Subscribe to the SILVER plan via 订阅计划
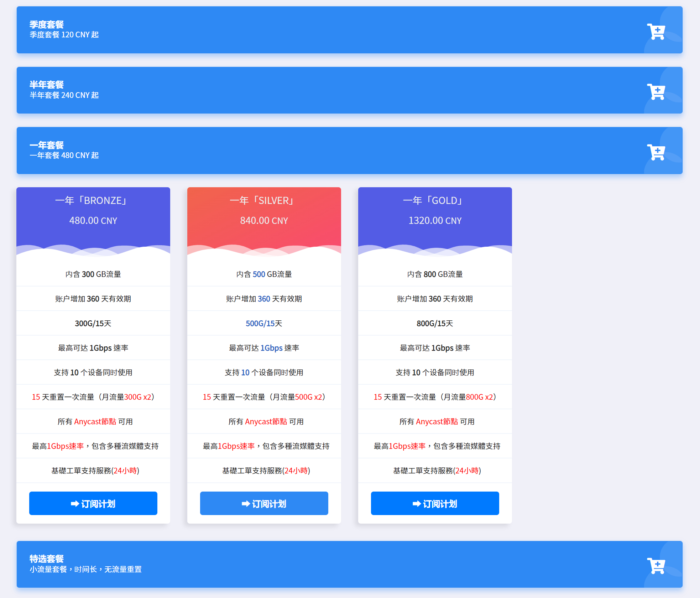 pyautogui.click(x=264, y=503)
